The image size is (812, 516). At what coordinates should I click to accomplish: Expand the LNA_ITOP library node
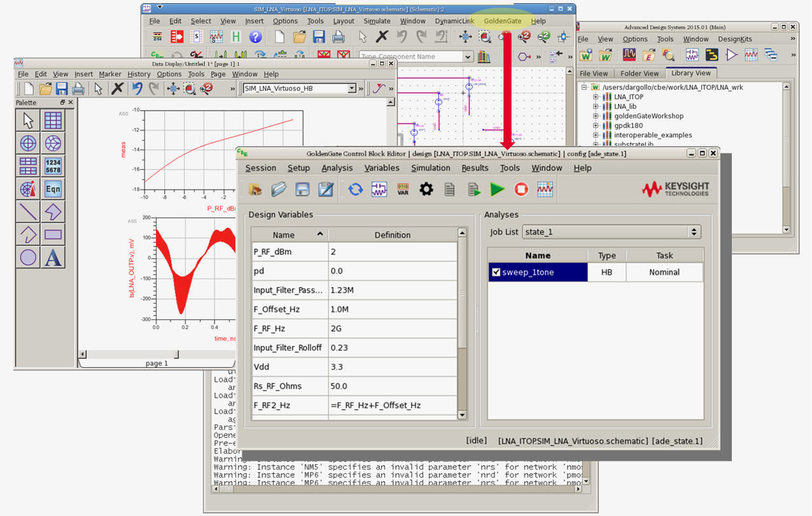point(596,97)
